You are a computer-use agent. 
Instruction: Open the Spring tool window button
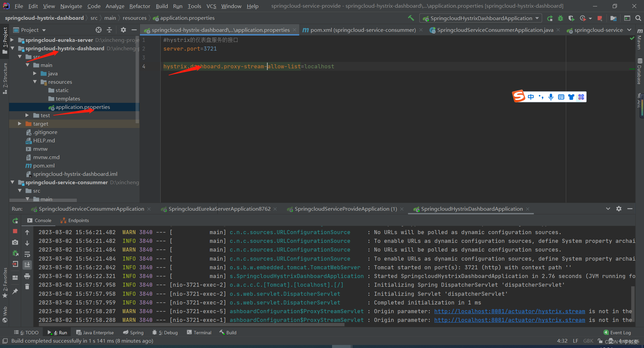coord(133,333)
